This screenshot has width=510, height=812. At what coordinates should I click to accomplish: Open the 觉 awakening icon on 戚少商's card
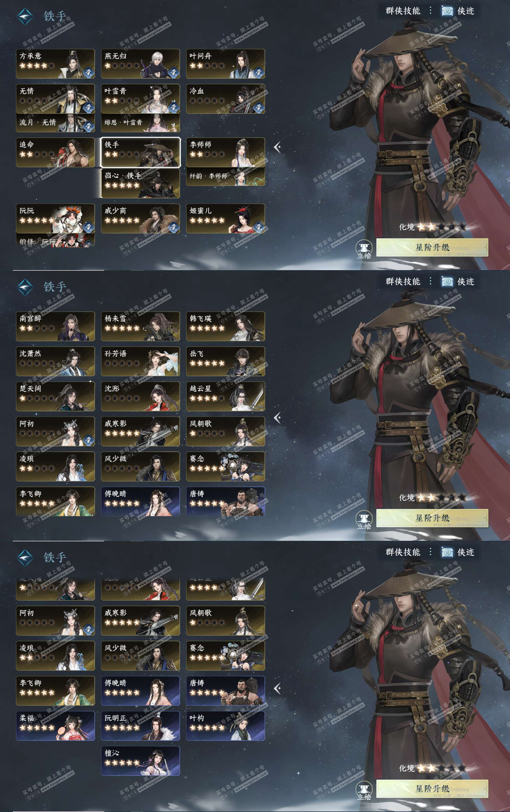pos(173,227)
